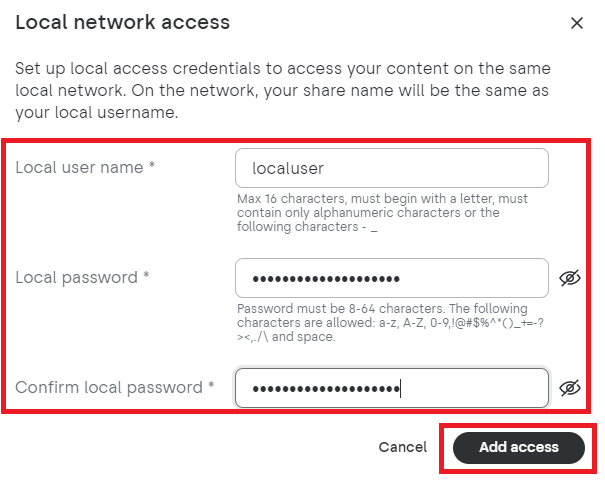Click the "Local network access" dialog heading
The image size is (605, 481).
pyautogui.click(x=123, y=22)
